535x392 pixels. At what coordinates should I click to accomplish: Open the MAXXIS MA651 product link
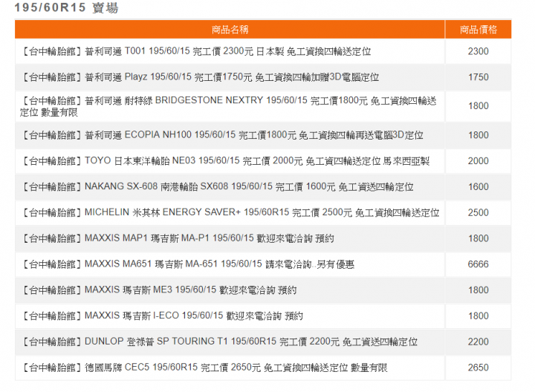click(188, 264)
